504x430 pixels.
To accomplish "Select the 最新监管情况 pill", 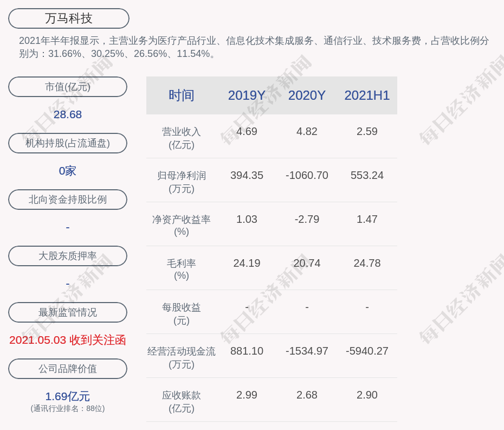I will (x=68, y=312).
